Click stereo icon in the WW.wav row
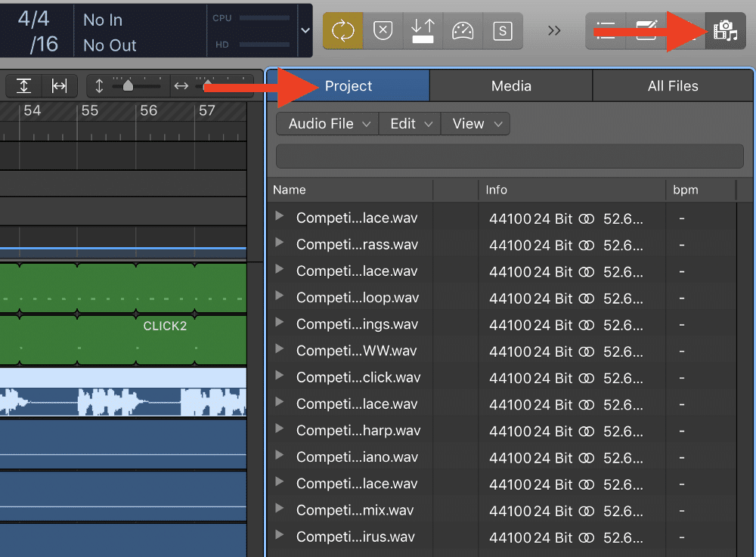This screenshot has width=756, height=557. 587,351
